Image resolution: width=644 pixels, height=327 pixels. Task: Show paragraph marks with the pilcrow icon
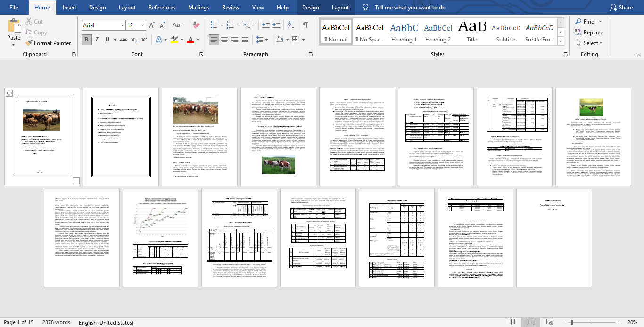point(305,25)
